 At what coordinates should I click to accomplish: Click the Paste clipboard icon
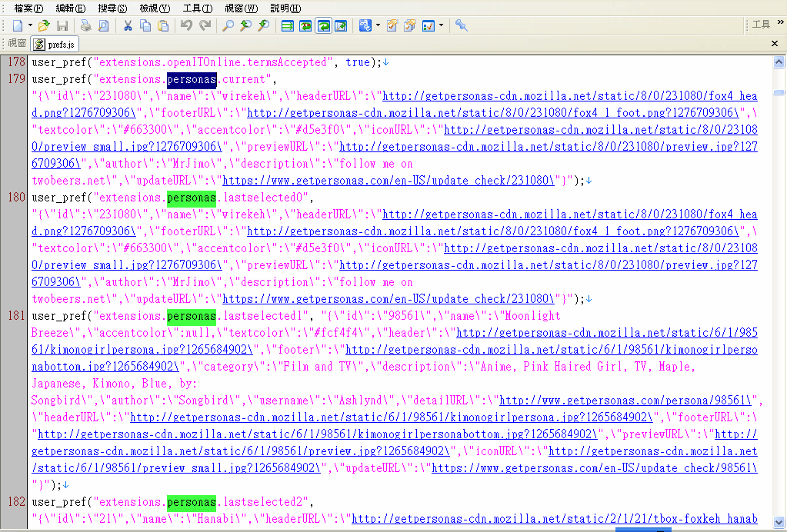coord(163,26)
